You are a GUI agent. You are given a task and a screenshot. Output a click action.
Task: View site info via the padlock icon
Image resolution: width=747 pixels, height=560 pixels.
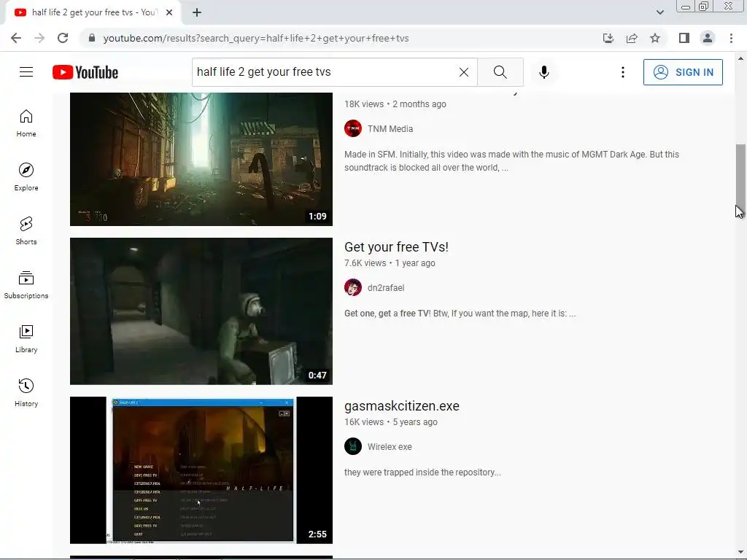tap(92, 38)
